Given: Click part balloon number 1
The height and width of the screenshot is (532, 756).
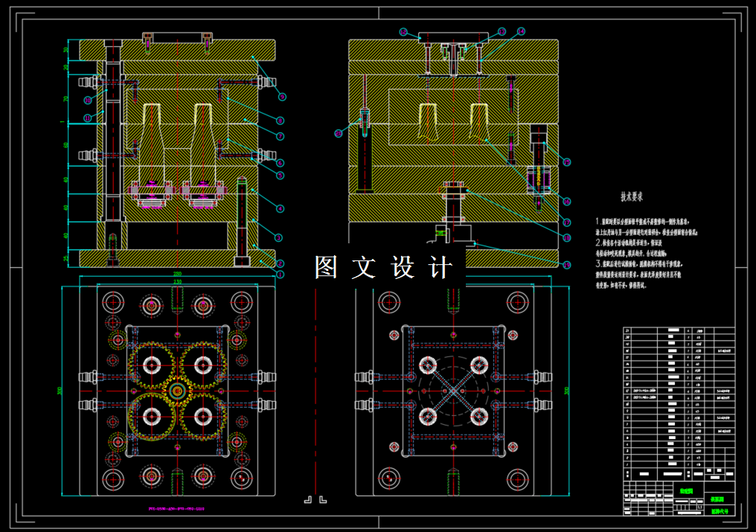Looking at the screenshot, I should tap(280, 275).
